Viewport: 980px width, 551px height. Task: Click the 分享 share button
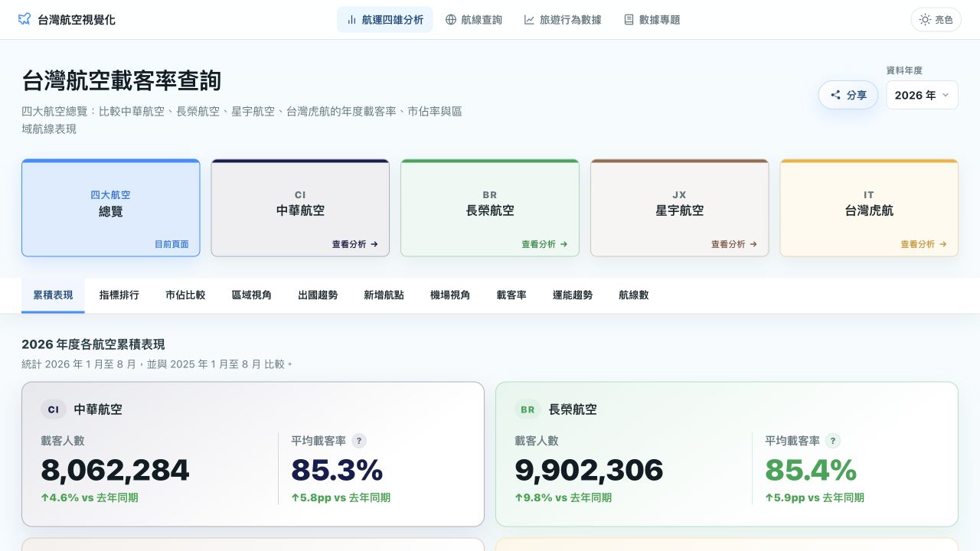848,95
